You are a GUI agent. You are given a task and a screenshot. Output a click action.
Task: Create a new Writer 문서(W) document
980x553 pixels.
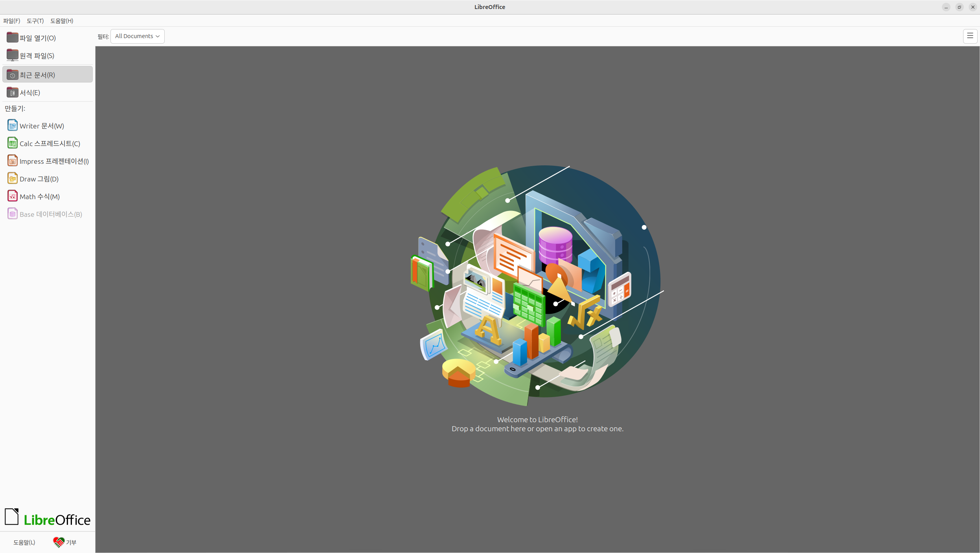click(x=48, y=126)
